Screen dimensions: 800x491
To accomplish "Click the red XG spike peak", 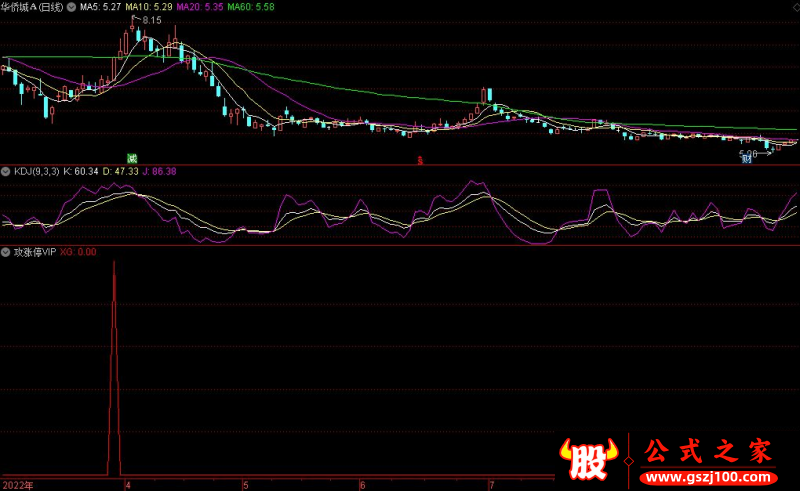I will [114, 264].
